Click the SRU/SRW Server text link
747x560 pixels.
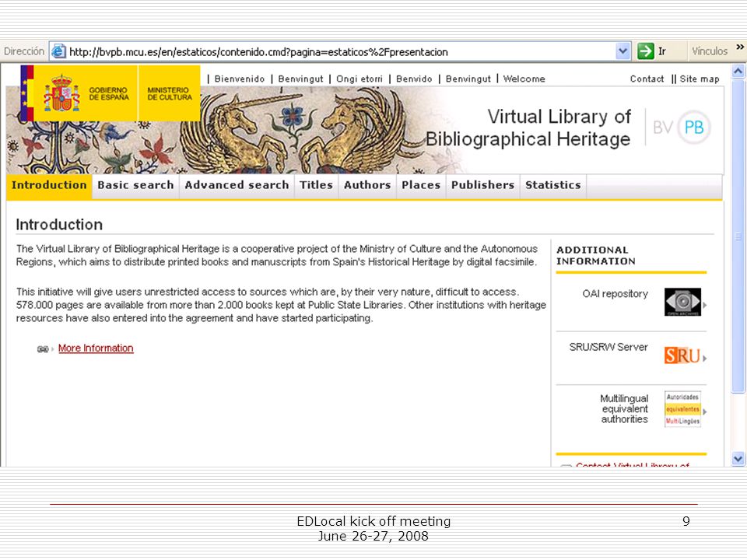pos(608,347)
